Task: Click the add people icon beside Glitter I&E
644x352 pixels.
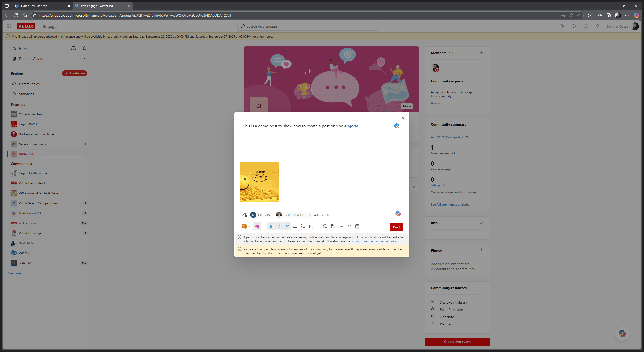Action: point(245,215)
